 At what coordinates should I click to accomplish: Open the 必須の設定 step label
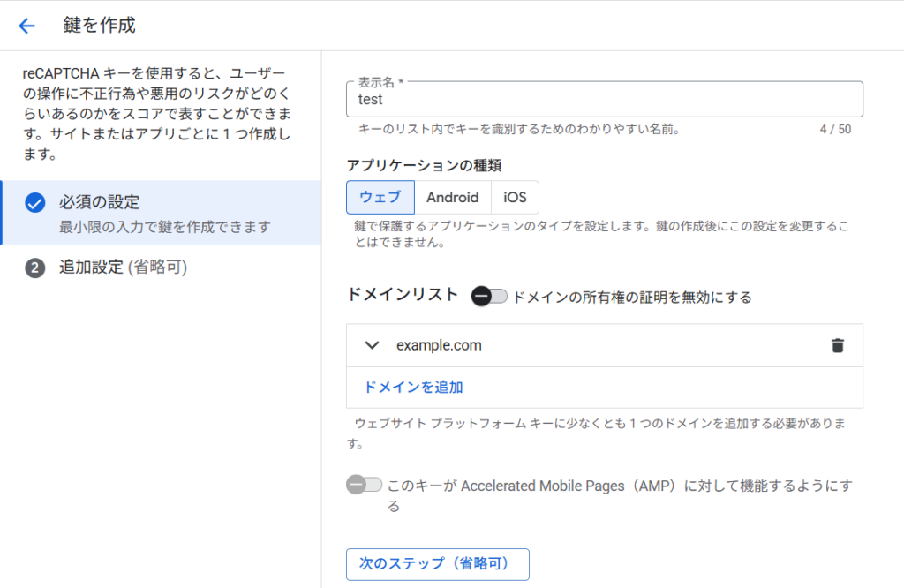coord(99,202)
